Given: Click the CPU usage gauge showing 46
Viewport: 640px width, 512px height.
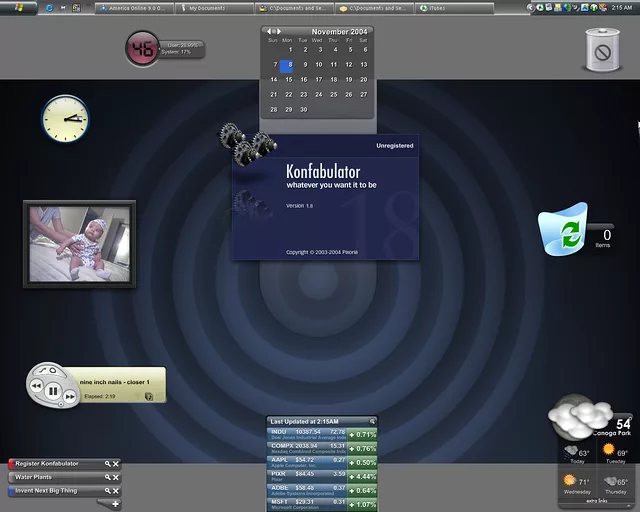Looking at the screenshot, I should (x=143, y=48).
